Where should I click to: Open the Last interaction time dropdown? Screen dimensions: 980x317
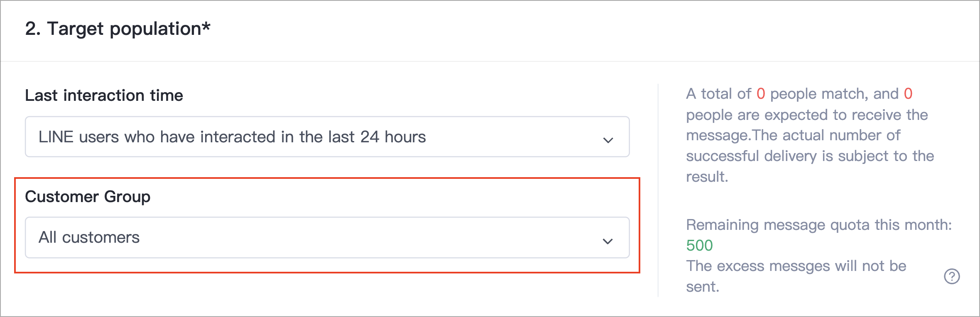point(327,137)
